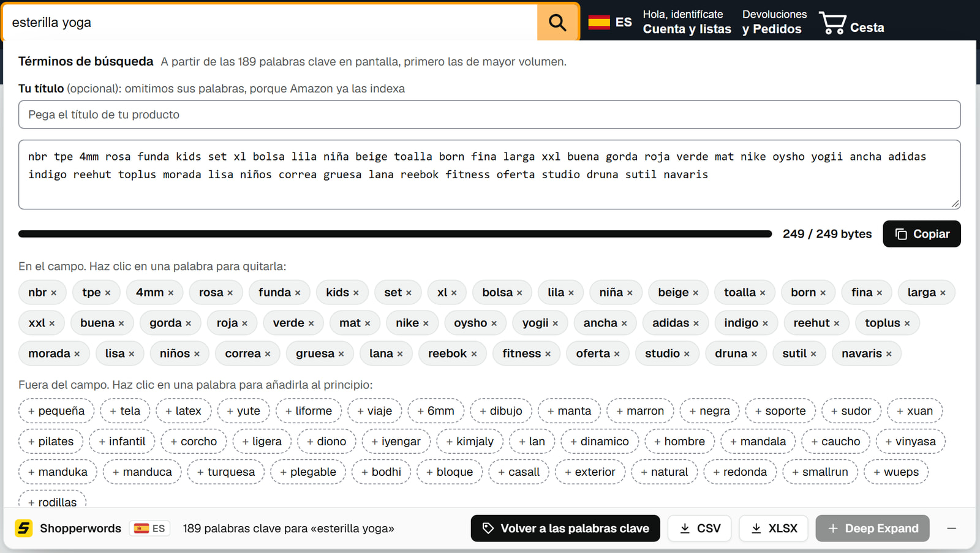Remove 'reebok' from the search terms

click(452, 354)
